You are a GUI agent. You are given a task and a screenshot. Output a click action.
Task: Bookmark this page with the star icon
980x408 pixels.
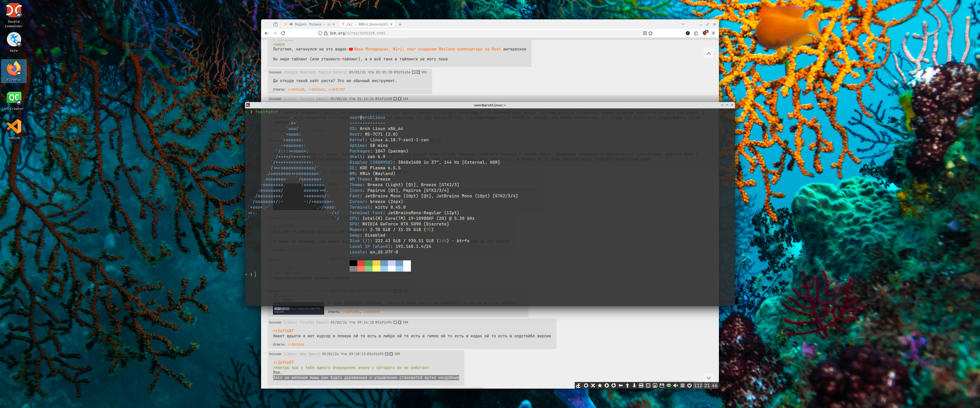click(651, 33)
